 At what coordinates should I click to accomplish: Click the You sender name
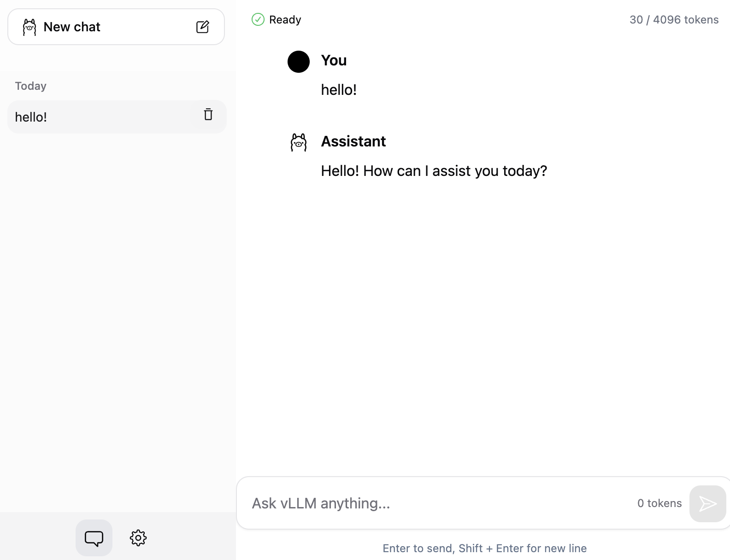click(333, 60)
